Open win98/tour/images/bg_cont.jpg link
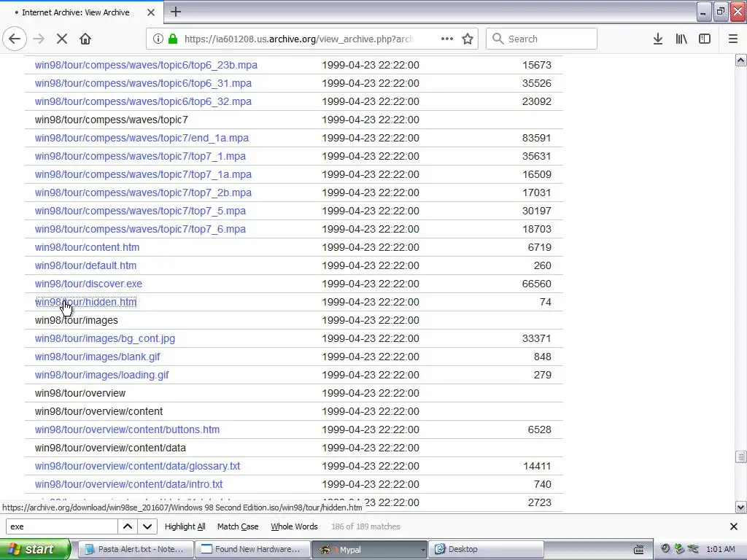Viewport: 747px width, 560px height. [105, 338]
